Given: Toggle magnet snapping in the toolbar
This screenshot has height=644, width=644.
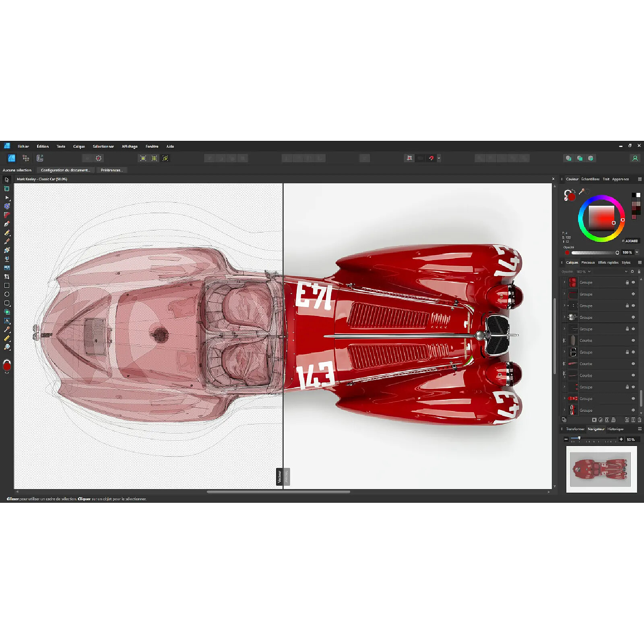Looking at the screenshot, I should [431, 158].
